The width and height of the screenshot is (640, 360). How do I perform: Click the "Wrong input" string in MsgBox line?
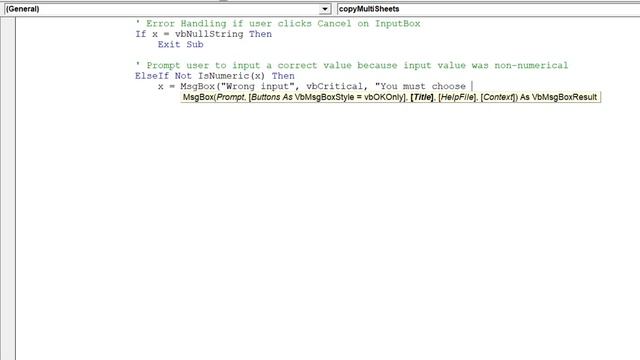pyautogui.click(x=258, y=87)
